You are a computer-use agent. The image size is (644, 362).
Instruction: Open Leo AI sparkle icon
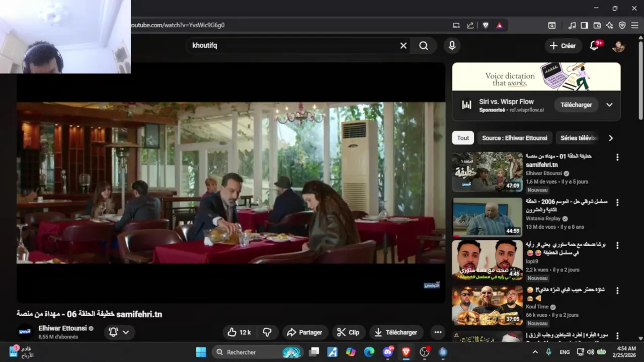(610, 25)
